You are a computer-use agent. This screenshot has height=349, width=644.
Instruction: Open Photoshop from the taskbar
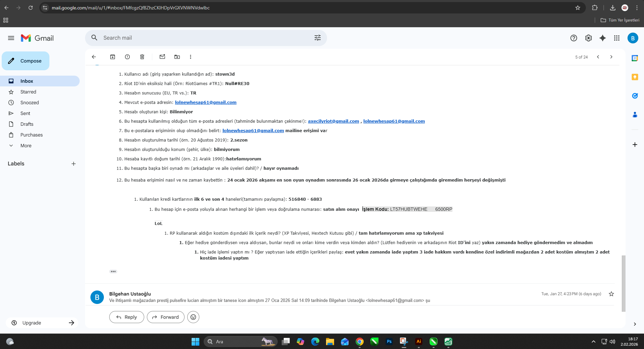tap(389, 342)
